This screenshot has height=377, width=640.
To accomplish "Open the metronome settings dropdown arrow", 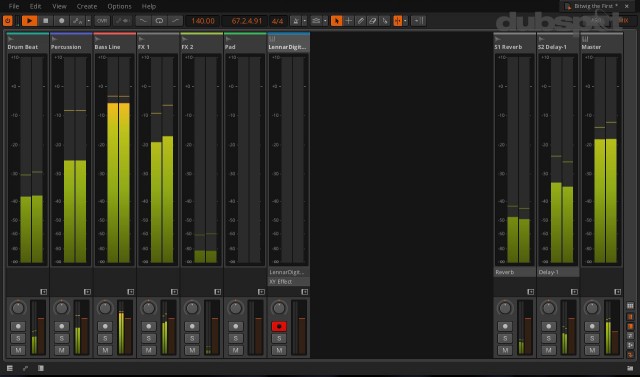I will pos(304,21).
